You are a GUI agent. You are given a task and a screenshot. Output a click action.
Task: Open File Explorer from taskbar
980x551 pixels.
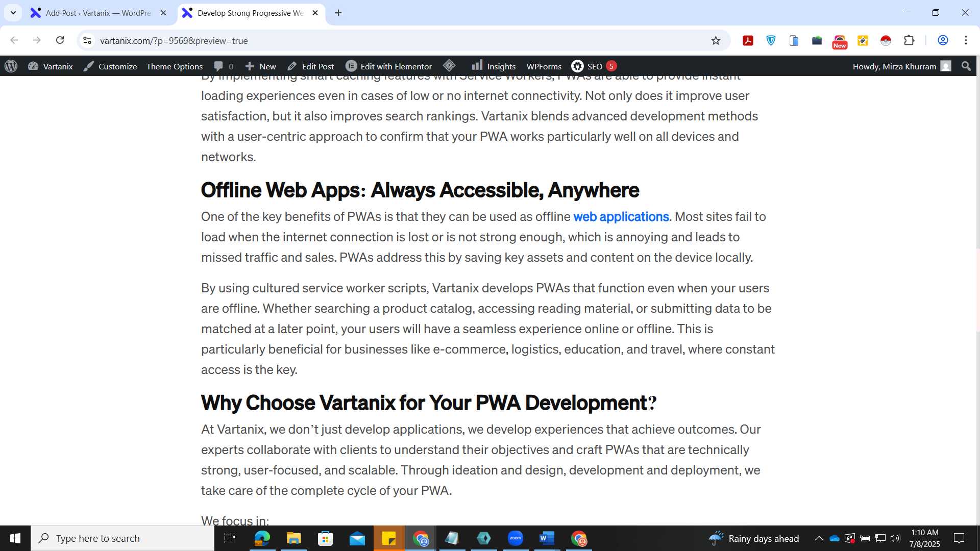point(293,538)
